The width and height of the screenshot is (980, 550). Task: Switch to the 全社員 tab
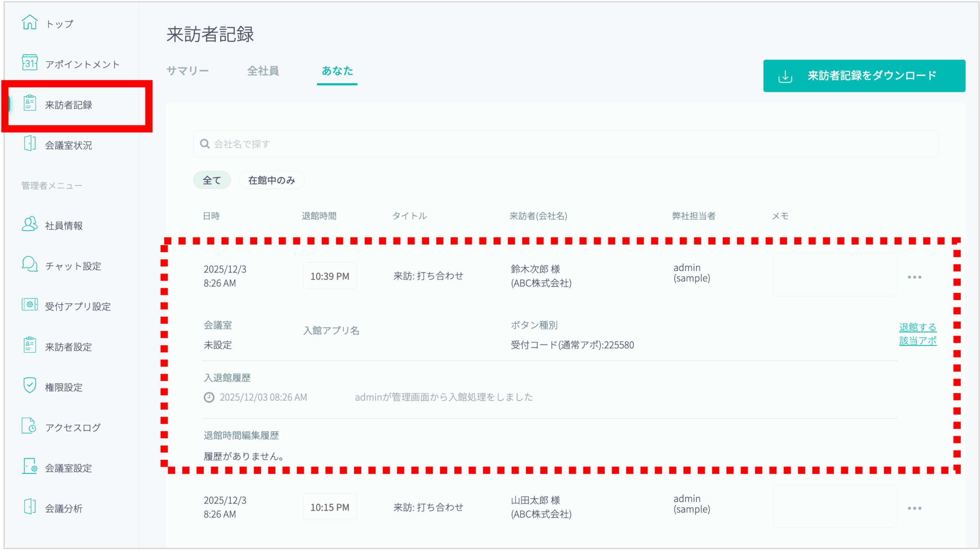(263, 71)
